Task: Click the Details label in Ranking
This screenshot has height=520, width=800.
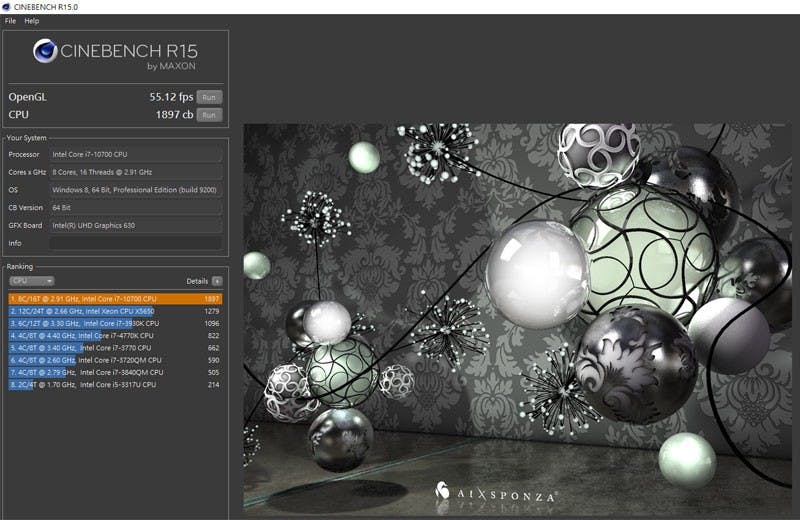Action: pyautogui.click(x=197, y=281)
